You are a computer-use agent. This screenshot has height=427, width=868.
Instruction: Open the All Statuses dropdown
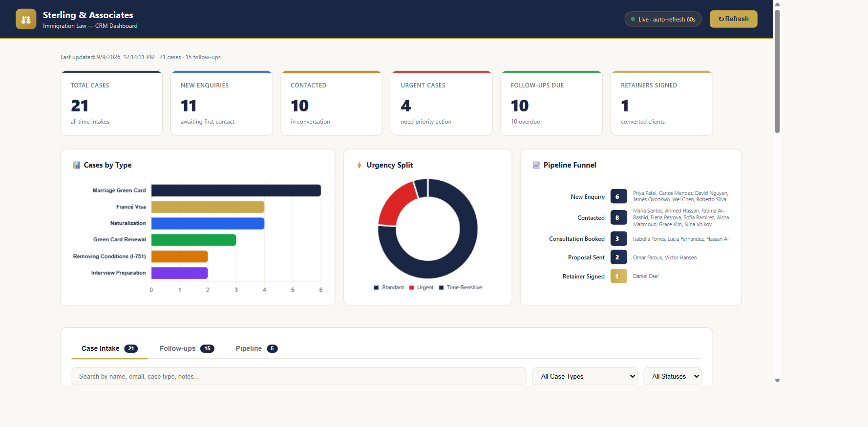pos(672,376)
